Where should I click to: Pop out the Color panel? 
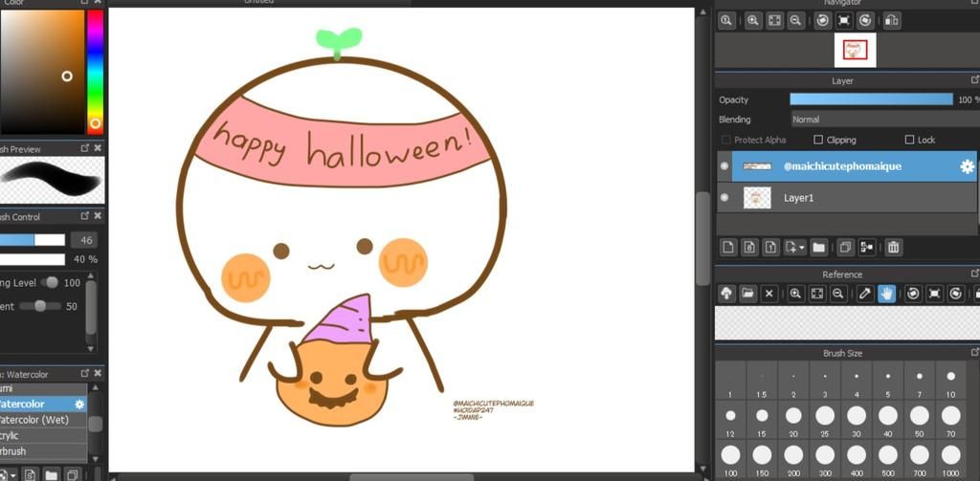[85, 3]
